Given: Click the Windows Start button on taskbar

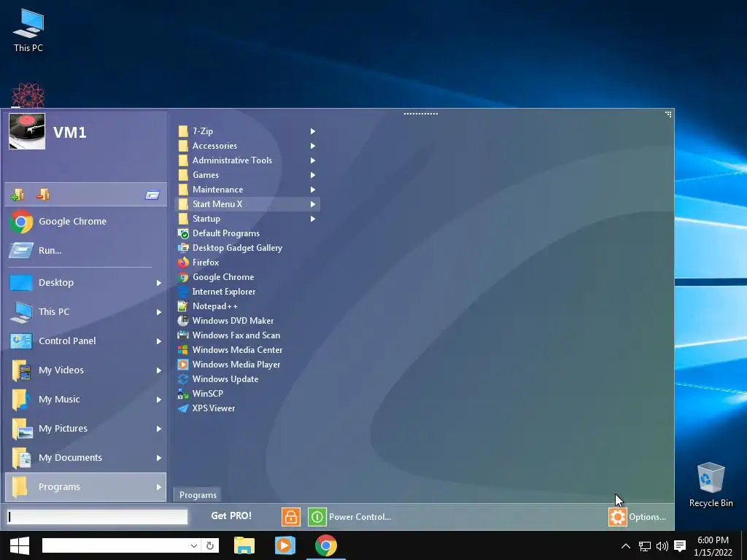Looking at the screenshot, I should point(20,545).
